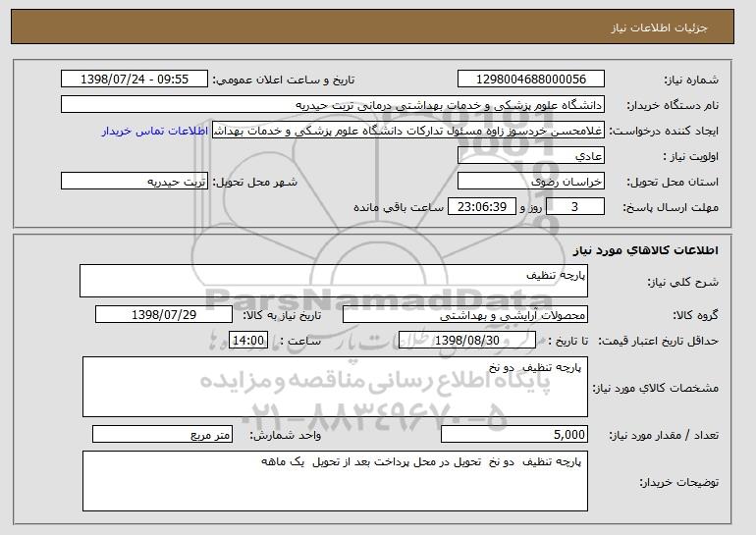The width and height of the screenshot is (756, 535).
Task: Click the unit of measure field متر مربع
Action: tap(162, 434)
